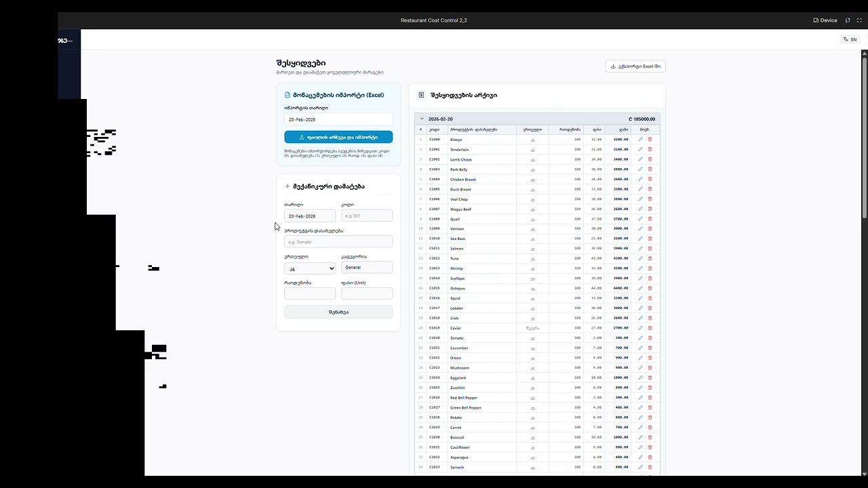The height and width of the screenshot is (488, 868).
Task: Switch language with the EN button
Action: pyautogui.click(x=850, y=39)
